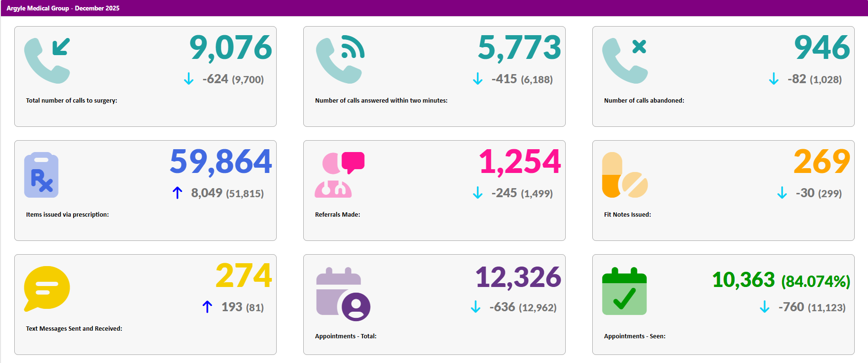This screenshot has height=363, width=868.
Task: Select the 59,864 prescription items value
Action: 221,162
